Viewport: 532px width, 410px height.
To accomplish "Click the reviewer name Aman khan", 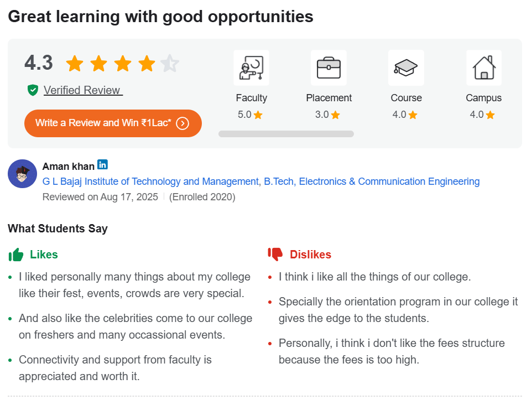I will [68, 166].
